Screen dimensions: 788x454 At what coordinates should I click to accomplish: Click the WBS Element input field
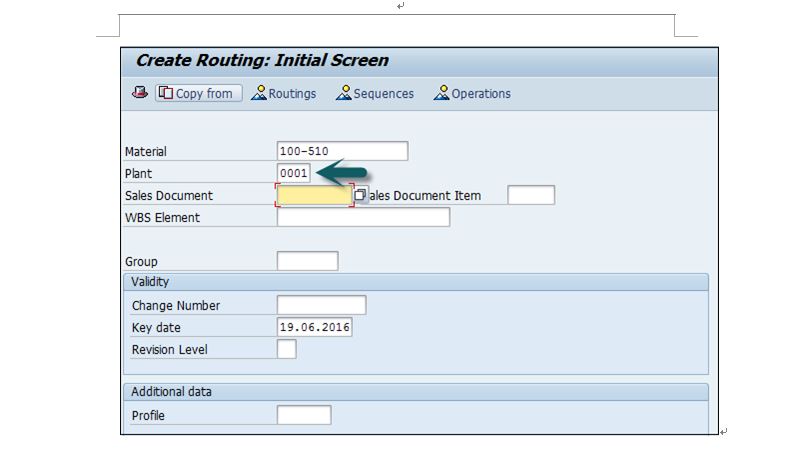click(x=363, y=217)
